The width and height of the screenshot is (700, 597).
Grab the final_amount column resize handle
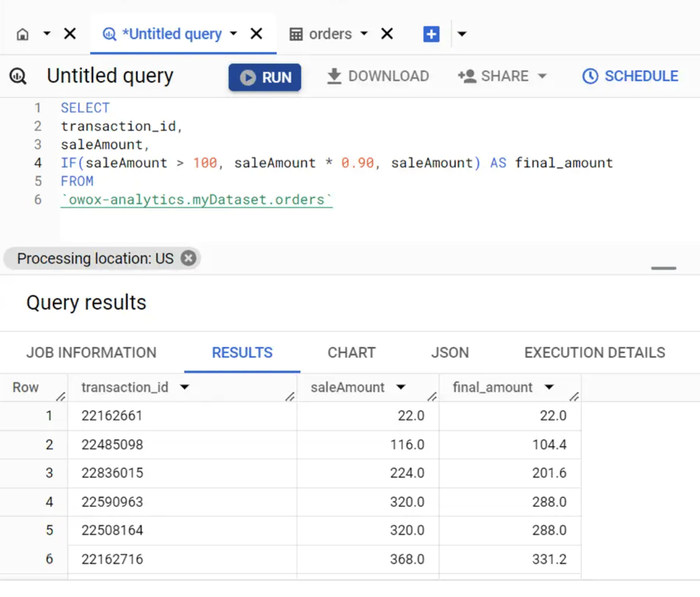click(x=575, y=396)
